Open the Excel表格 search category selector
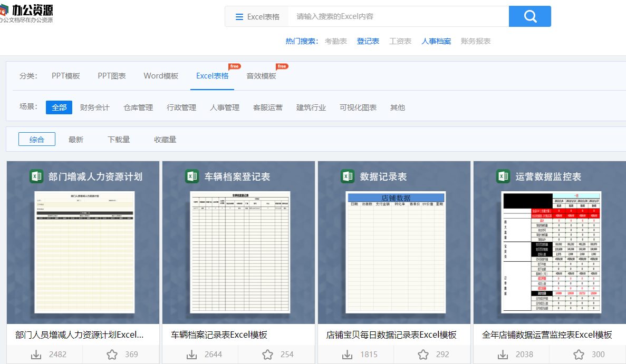The image size is (626, 364). point(257,16)
